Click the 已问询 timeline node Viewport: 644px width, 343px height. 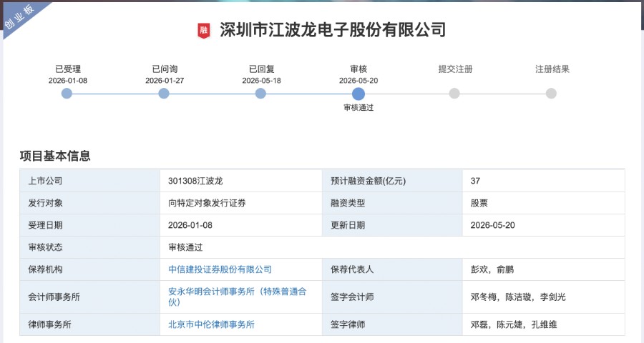click(x=163, y=94)
